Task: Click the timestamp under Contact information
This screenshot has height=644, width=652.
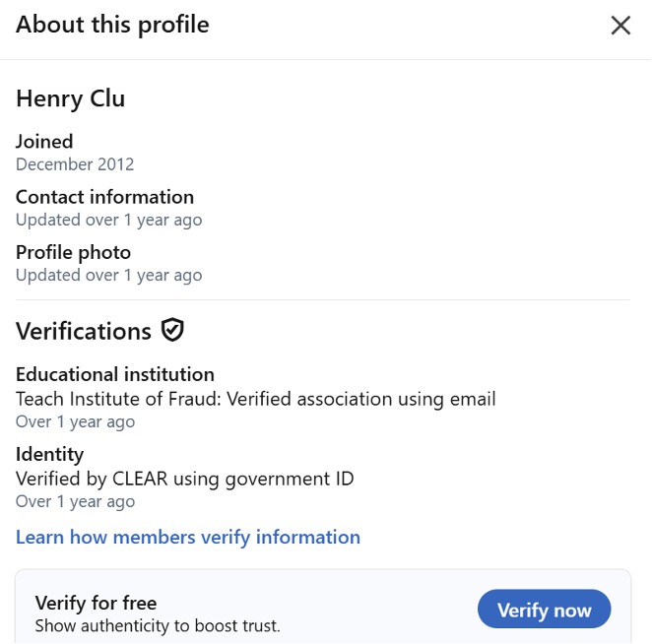Action: point(108,220)
